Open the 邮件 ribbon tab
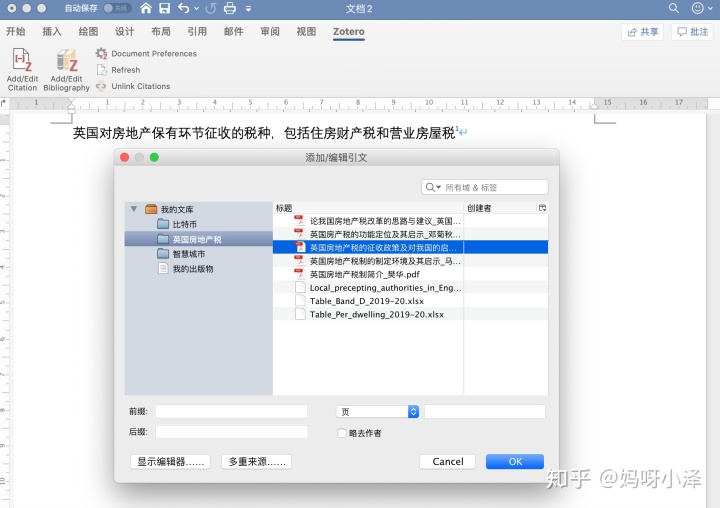Image resolution: width=720 pixels, height=508 pixels. (x=233, y=31)
